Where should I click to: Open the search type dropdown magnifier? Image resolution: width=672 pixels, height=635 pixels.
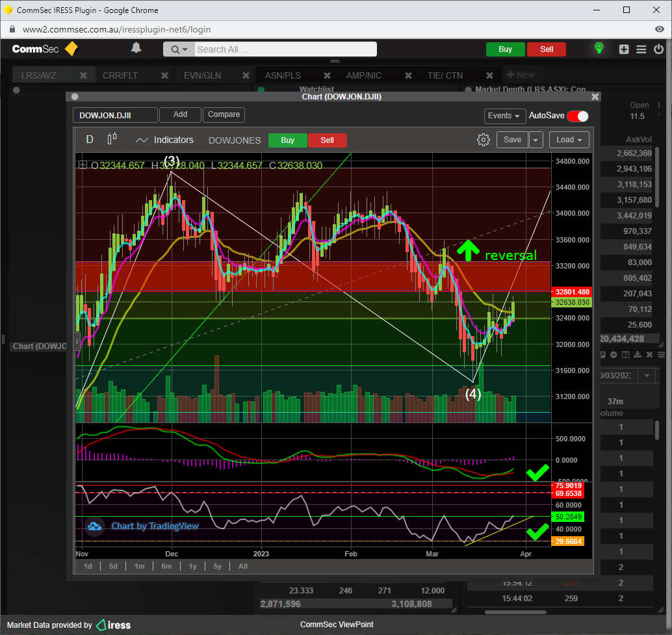coord(179,49)
